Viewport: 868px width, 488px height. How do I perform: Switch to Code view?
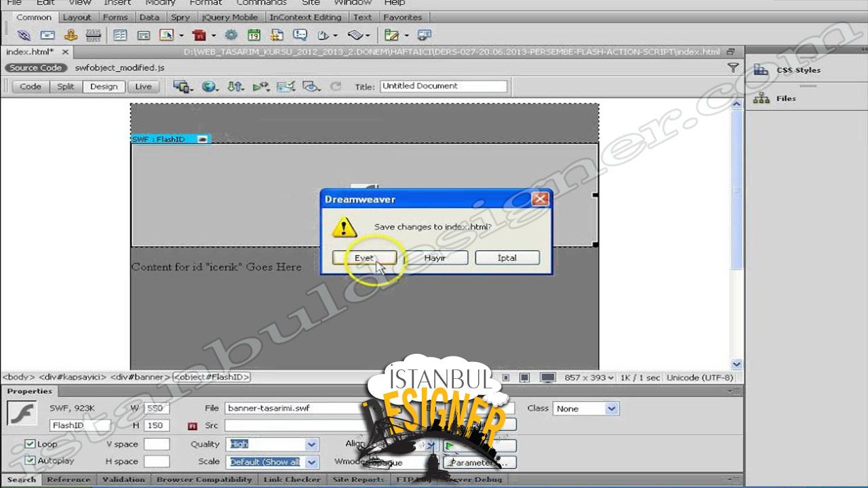pyautogui.click(x=31, y=87)
